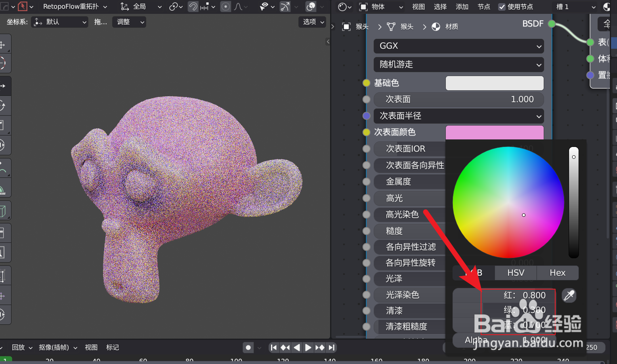Screen dimensions: 617x364
Task: Open the View menu in node editor
Action: [418, 7]
